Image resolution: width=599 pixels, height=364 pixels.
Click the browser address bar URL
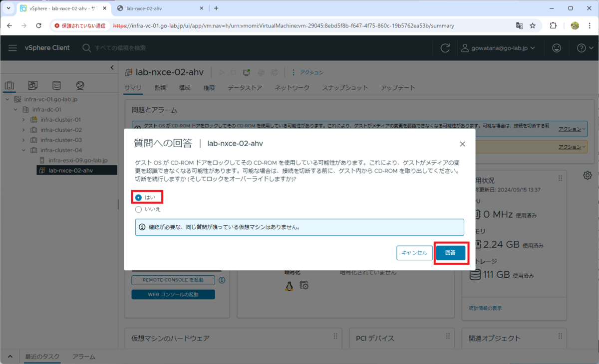pyautogui.click(x=284, y=25)
